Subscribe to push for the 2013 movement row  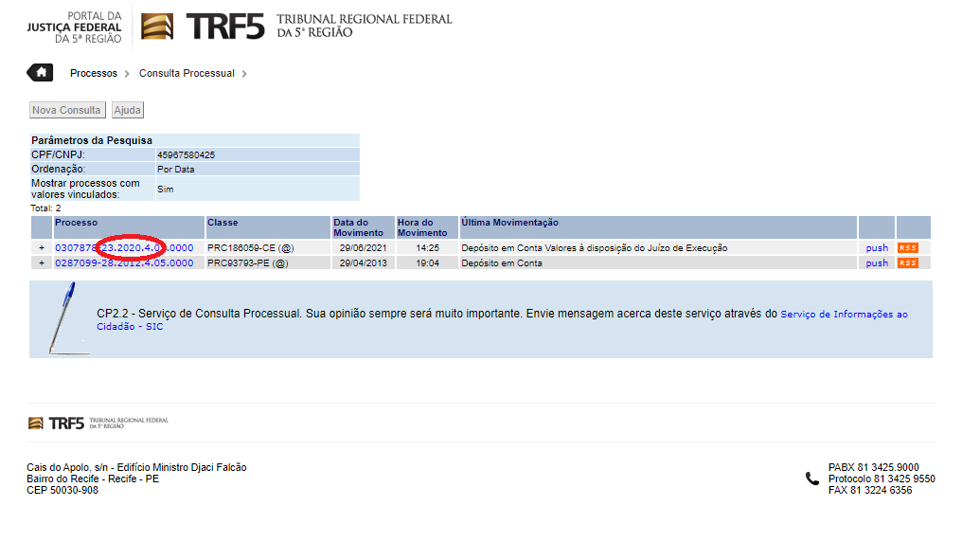tap(877, 263)
